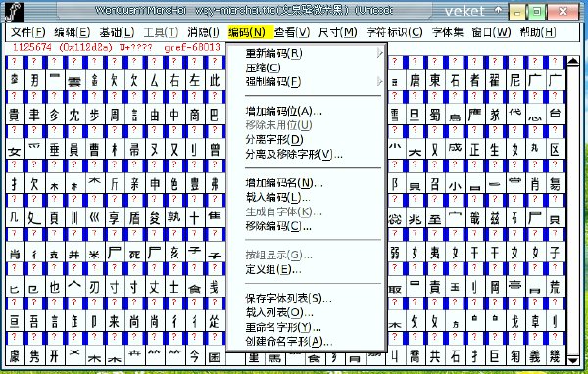Screen dimensions: 588x374
Task: Open the 查看(V) menu
Action: pyautogui.click(x=292, y=32)
